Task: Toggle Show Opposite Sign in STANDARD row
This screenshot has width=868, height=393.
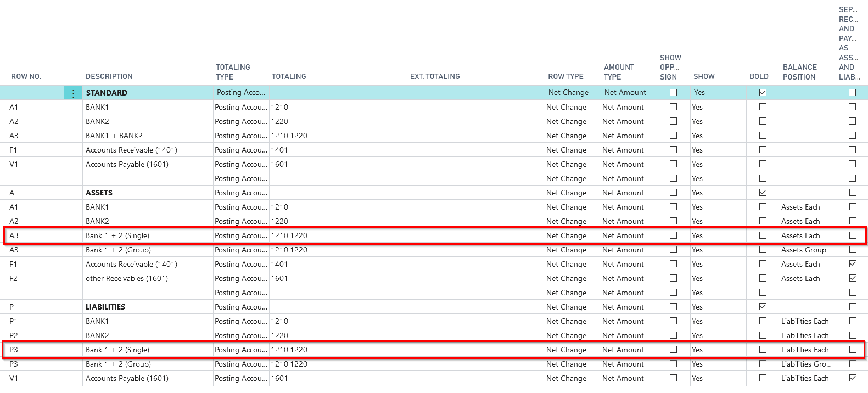Action: (673, 93)
